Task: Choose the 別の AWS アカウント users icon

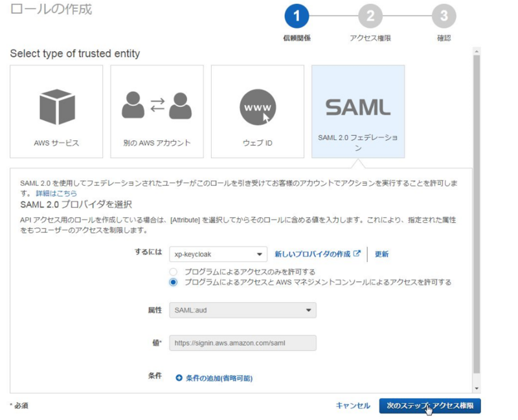Action: (x=157, y=105)
